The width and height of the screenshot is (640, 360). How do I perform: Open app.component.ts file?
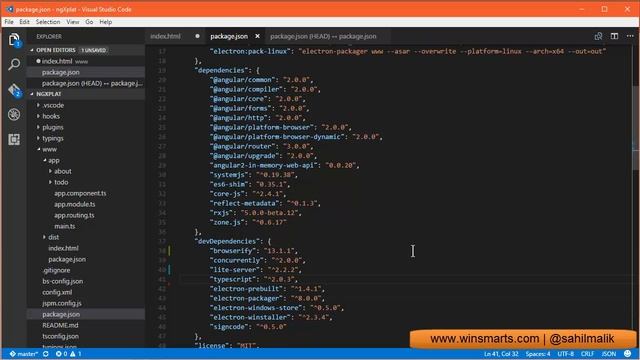(80, 193)
